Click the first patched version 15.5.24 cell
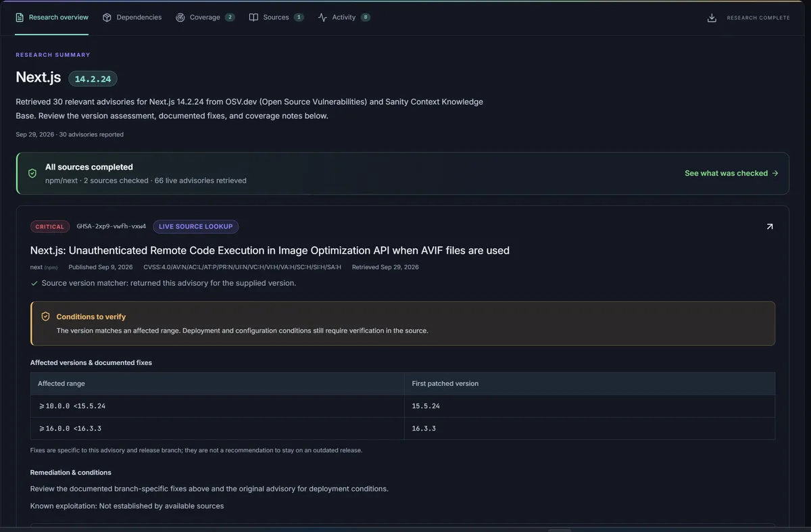Image resolution: width=811 pixels, height=532 pixels. (x=589, y=406)
